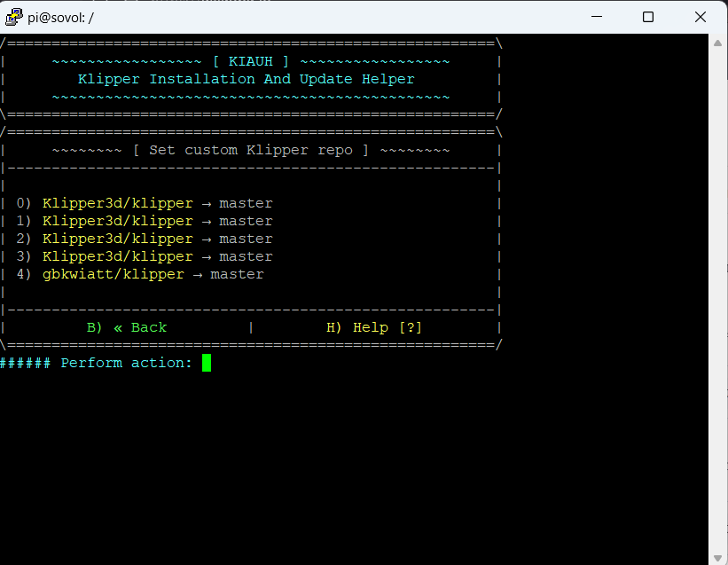
Task: Click the H) Help [?] option
Action: 374,327
